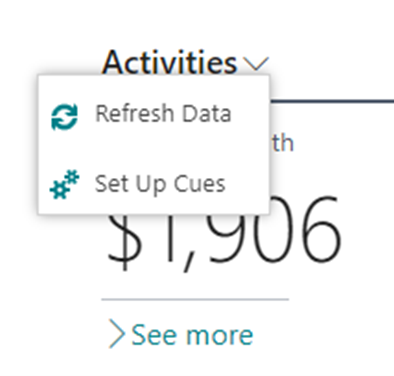394x376 pixels.
Task: Click the right-pointing arrow before See more
Action: coord(117,334)
